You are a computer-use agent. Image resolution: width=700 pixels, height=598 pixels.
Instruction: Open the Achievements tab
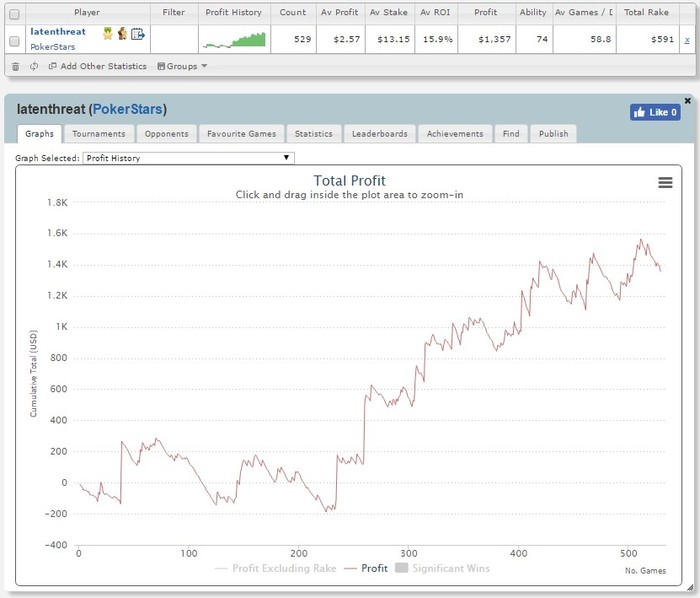pyautogui.click(x=455, y=134)
